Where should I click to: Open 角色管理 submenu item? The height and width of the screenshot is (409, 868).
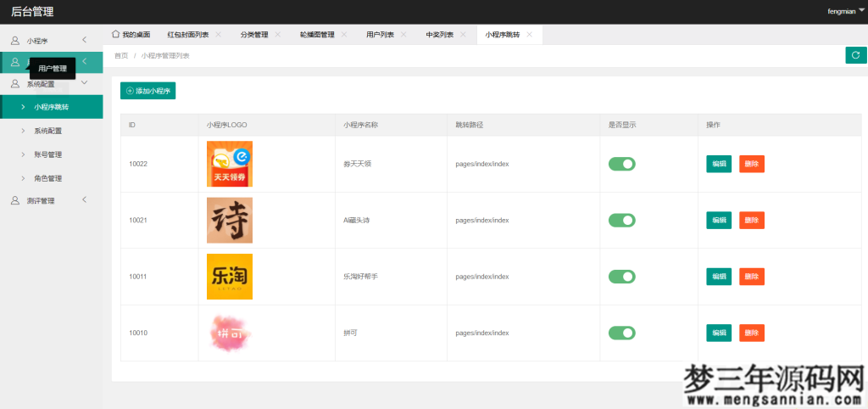pos(47,178)
